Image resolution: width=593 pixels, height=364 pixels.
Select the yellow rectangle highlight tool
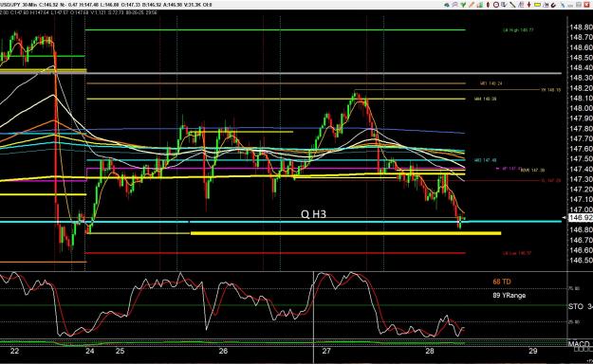(x=537, y=5)
